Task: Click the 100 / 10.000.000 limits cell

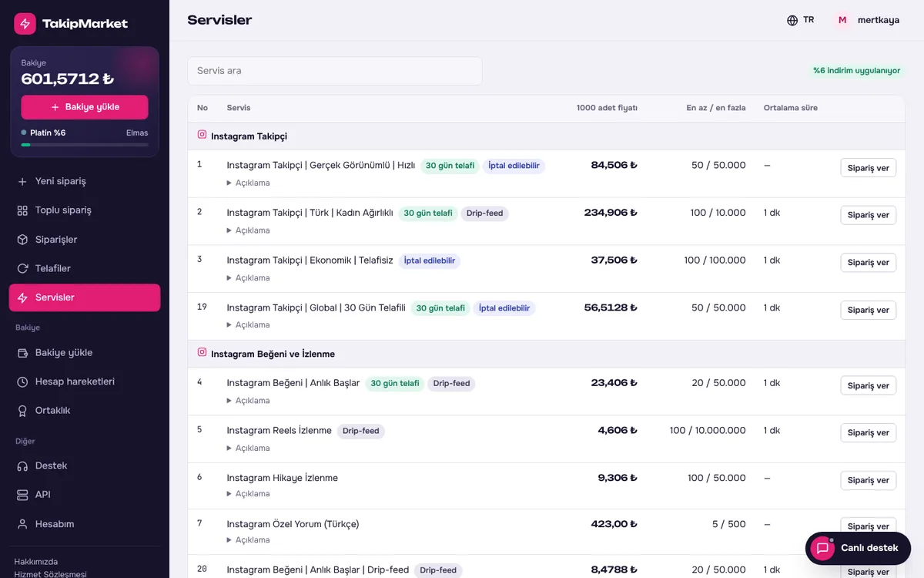Action: 708,431
